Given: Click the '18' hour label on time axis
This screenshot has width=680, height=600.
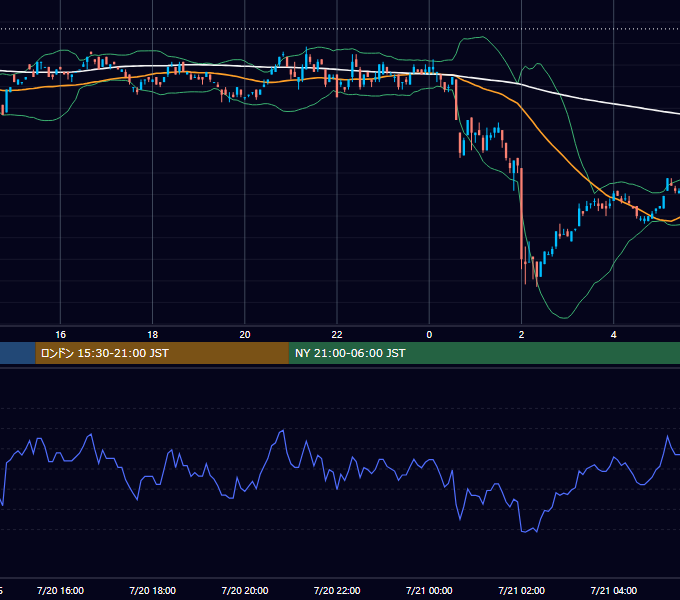Looking at the screenshot, I should coord(153,335).
